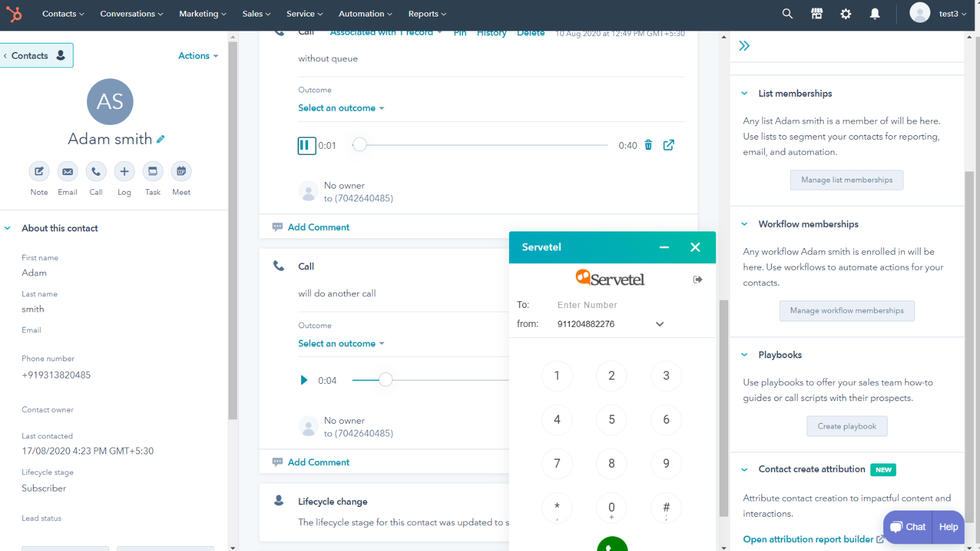Click the Call icon under Adam smith
980x551 pixels.
click(96, 171)
